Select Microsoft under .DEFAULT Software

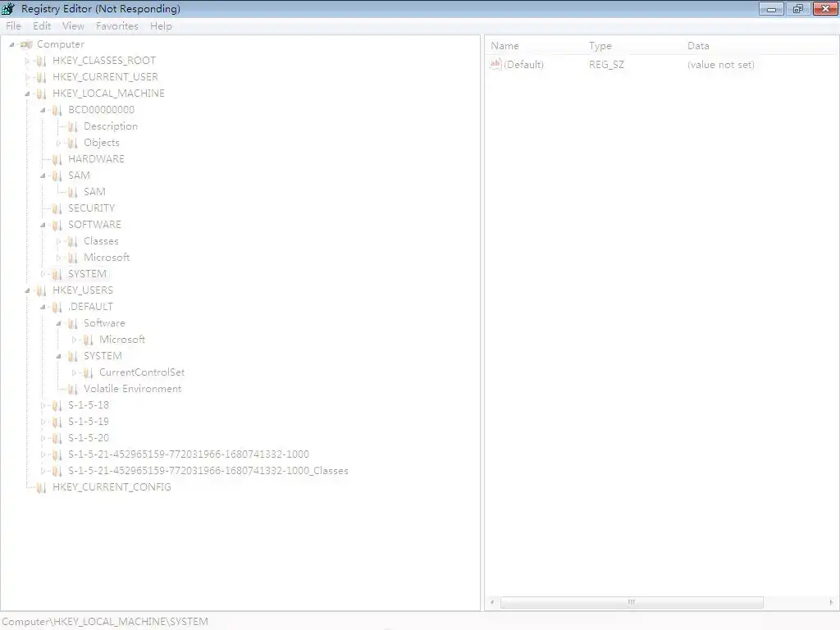122,340
